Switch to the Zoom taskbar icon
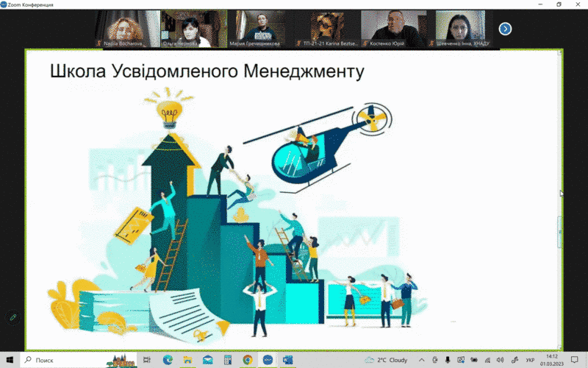Screen dimensions: 588x368 [x=268, y=360]
